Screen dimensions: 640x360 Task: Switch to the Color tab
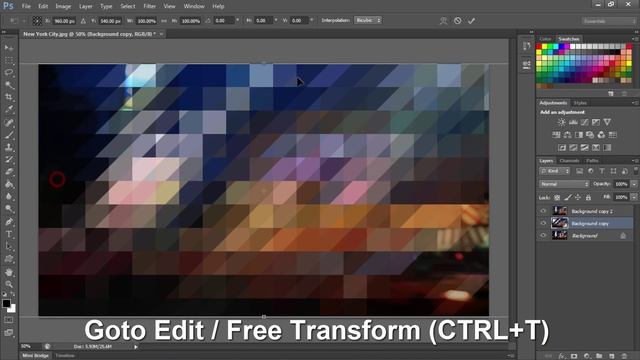(545, 39)
